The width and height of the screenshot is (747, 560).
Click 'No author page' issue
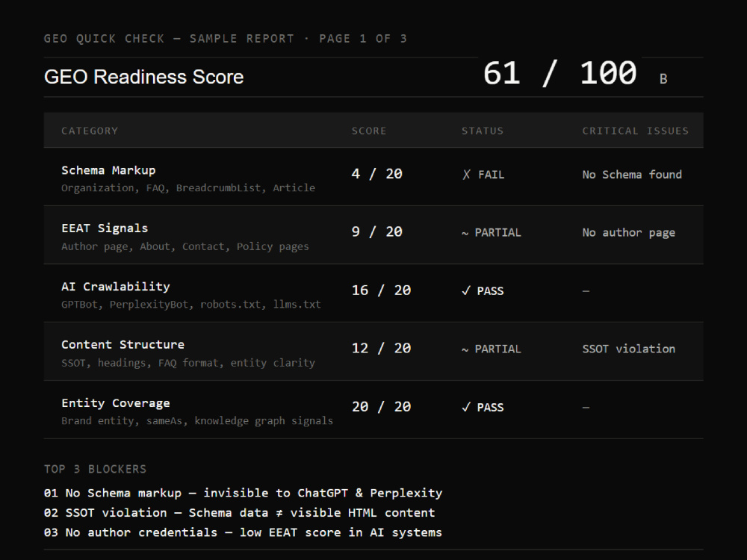(628, 233)
